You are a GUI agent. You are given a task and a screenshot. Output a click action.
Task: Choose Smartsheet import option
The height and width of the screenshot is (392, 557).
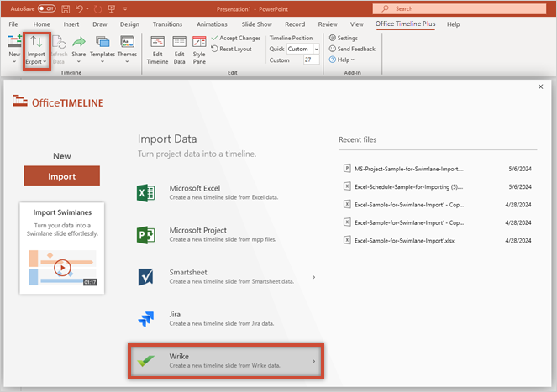point(225,277)
